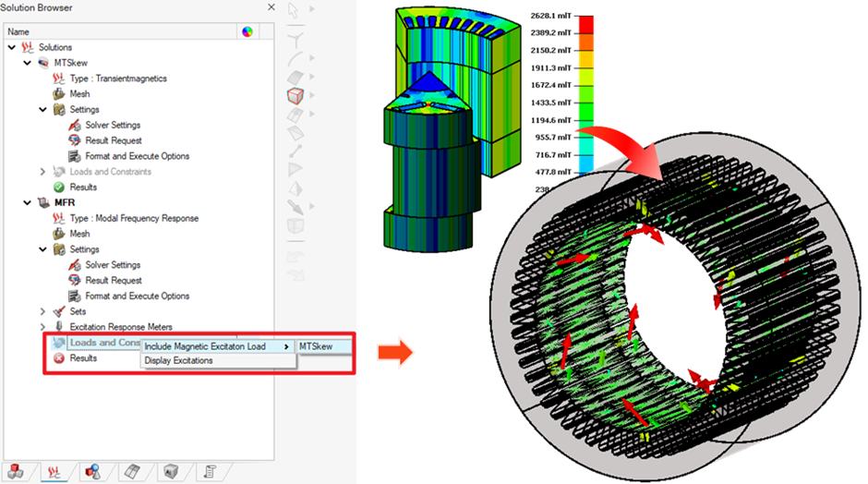Select the MTSkew solution icon

43,63
